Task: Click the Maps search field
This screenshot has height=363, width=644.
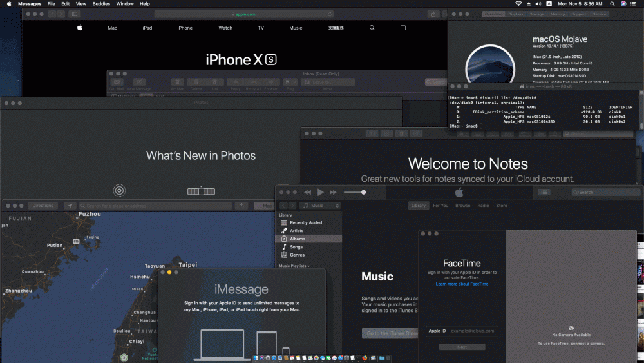Action: (x=155, y=206)
